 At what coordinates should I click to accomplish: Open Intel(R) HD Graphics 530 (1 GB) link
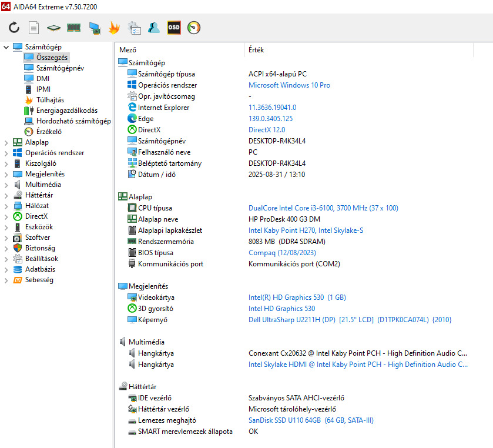point(297,297)
